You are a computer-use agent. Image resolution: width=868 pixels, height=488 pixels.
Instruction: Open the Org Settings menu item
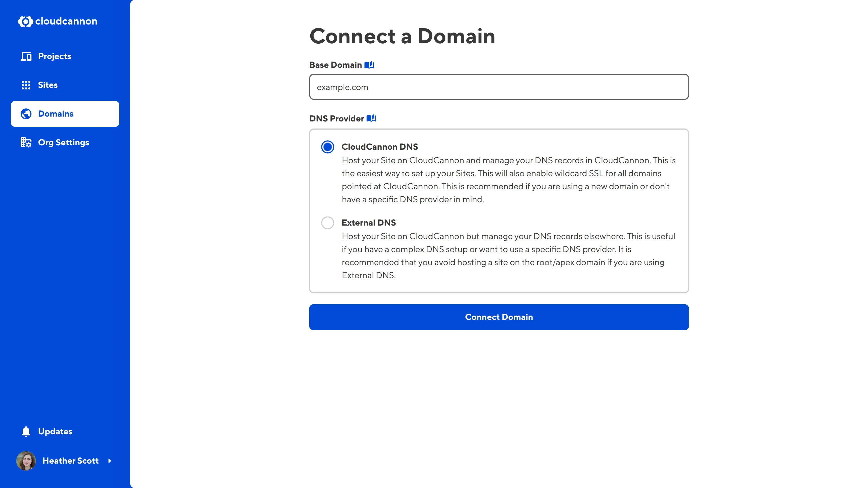64,142
